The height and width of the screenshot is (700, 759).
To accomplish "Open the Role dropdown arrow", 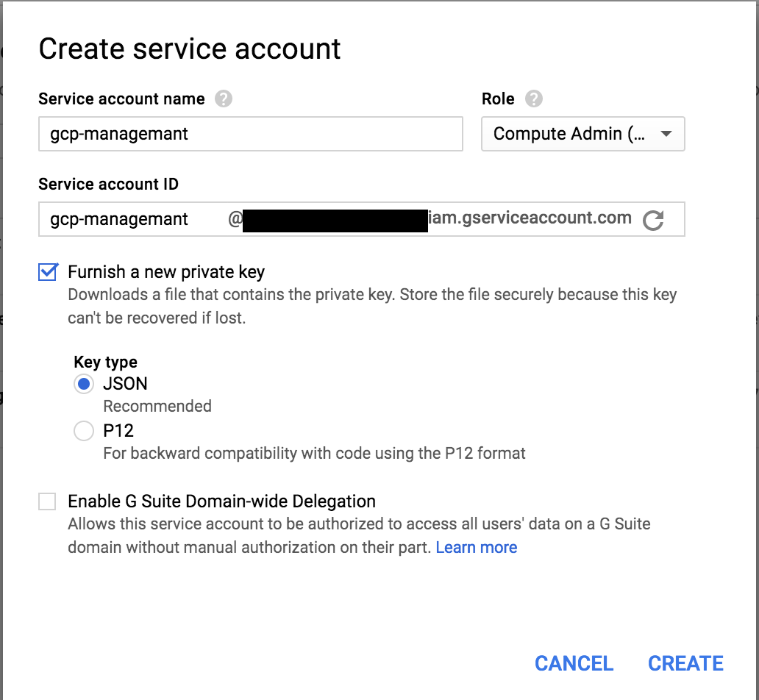I will [x=666, y=134].
